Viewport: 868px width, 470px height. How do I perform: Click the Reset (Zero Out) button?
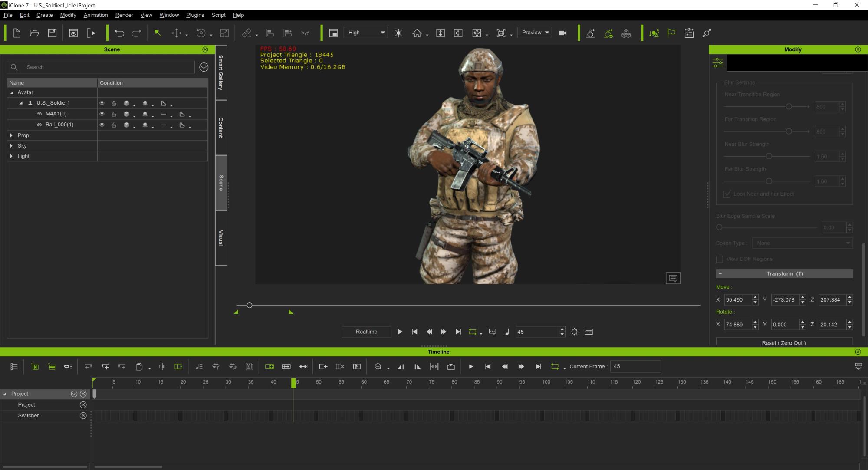(784, 342)
